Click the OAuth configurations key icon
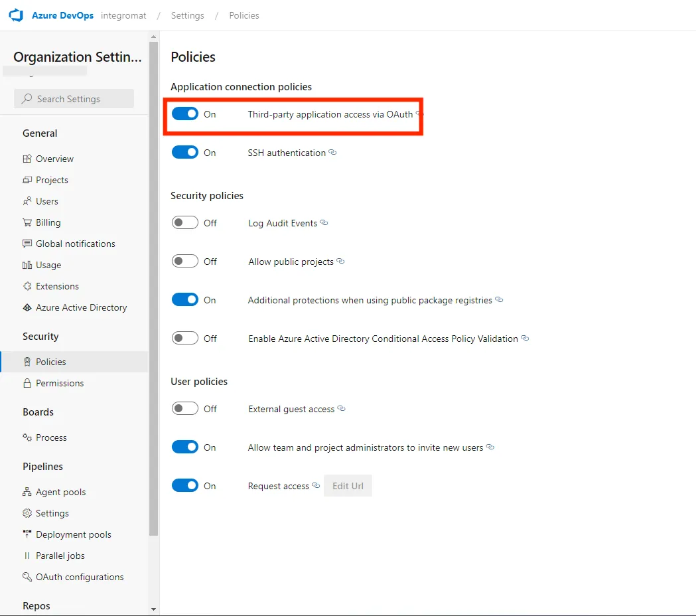The width and height of the screenshot is (696, 616). 27,577
